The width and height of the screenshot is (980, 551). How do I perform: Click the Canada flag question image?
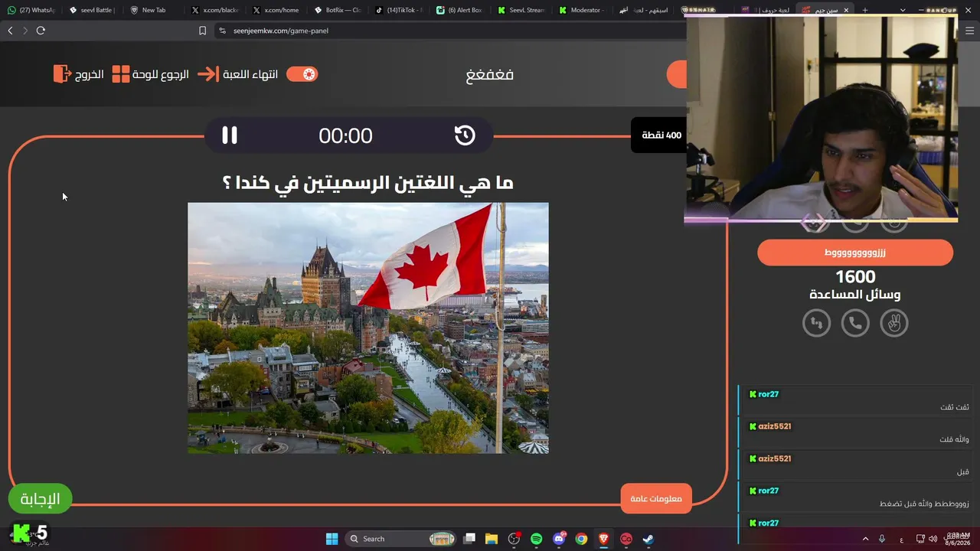[368, 328]
